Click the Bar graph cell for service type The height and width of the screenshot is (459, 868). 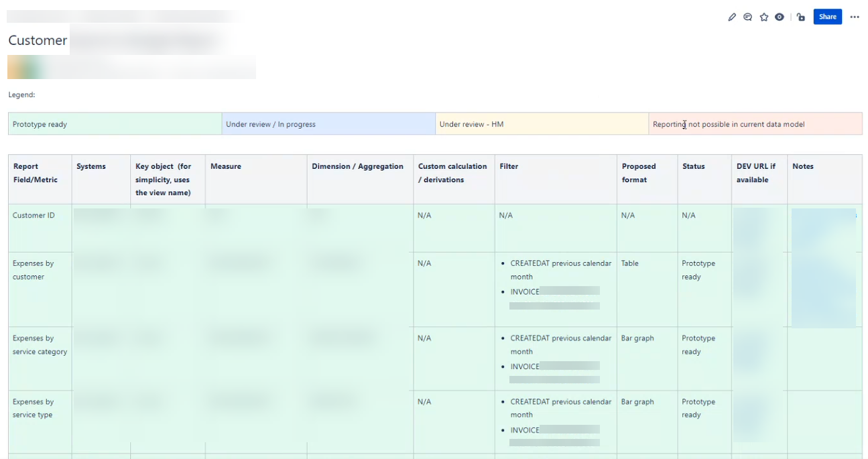[x=637, y=402]
